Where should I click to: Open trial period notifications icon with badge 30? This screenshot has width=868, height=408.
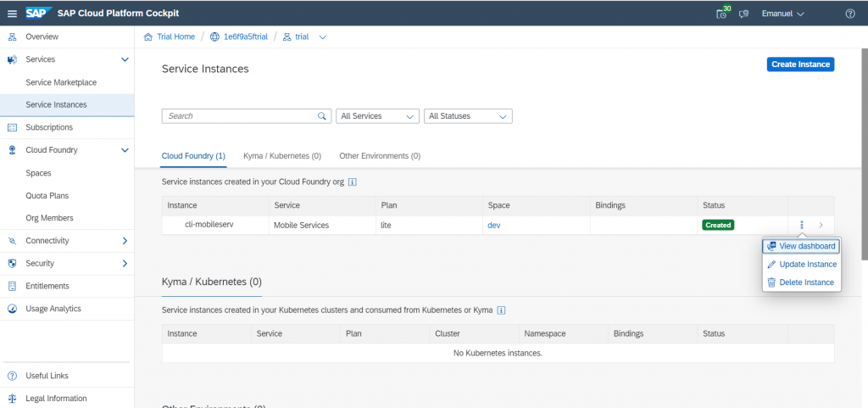(722, 14)
